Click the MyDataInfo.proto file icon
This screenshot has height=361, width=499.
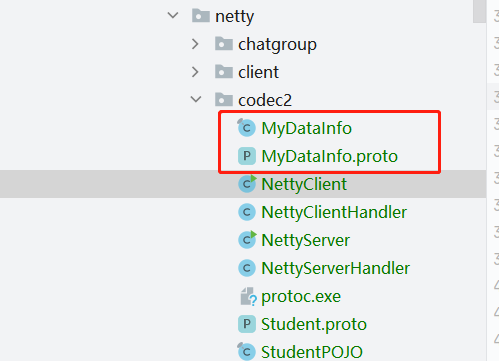coord(247,156)
